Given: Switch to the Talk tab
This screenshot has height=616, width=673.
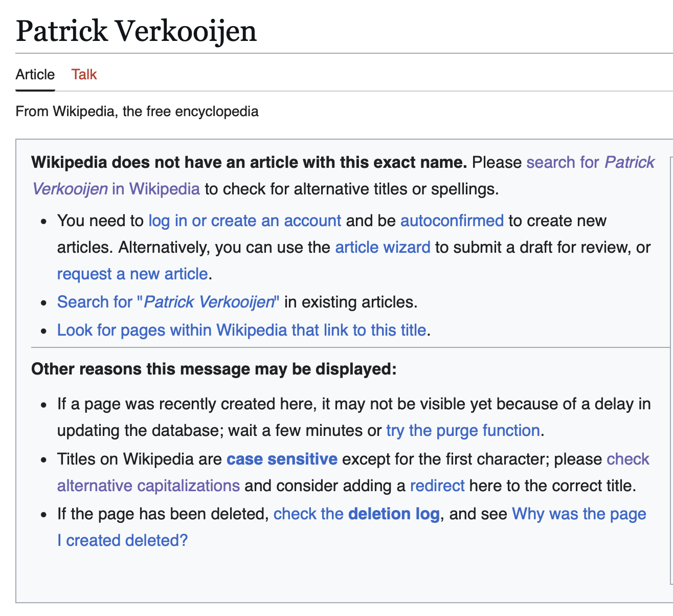Looking at the screenshot, I should point(84,75).
